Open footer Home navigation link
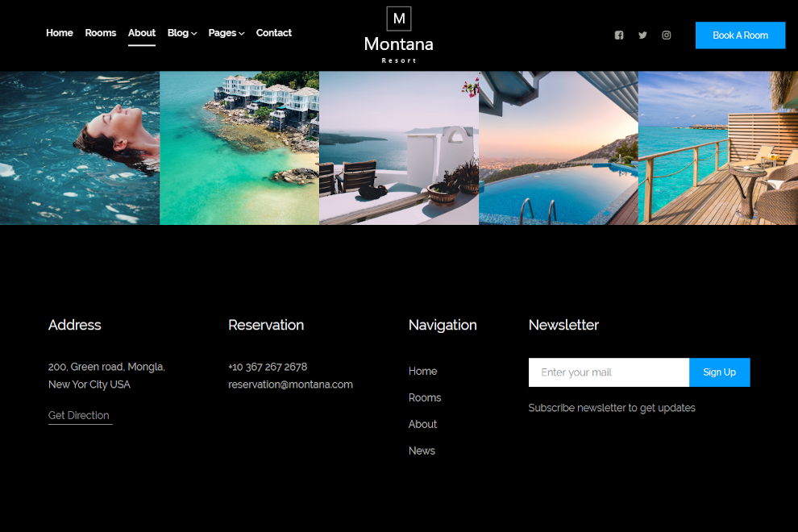Image resolution: width=798 pixels, height=532 pixels. pyautogui.click(x=422, y=371)
